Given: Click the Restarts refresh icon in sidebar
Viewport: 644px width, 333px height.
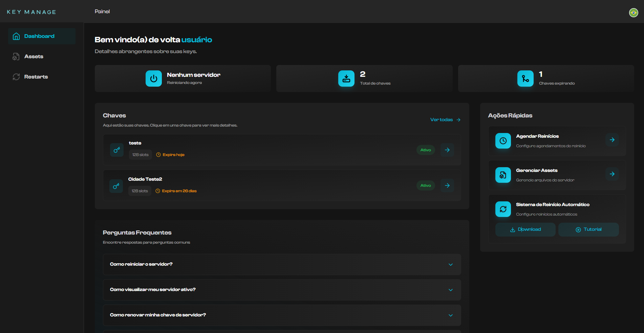Looking at the screenshot, I should 16,77.
